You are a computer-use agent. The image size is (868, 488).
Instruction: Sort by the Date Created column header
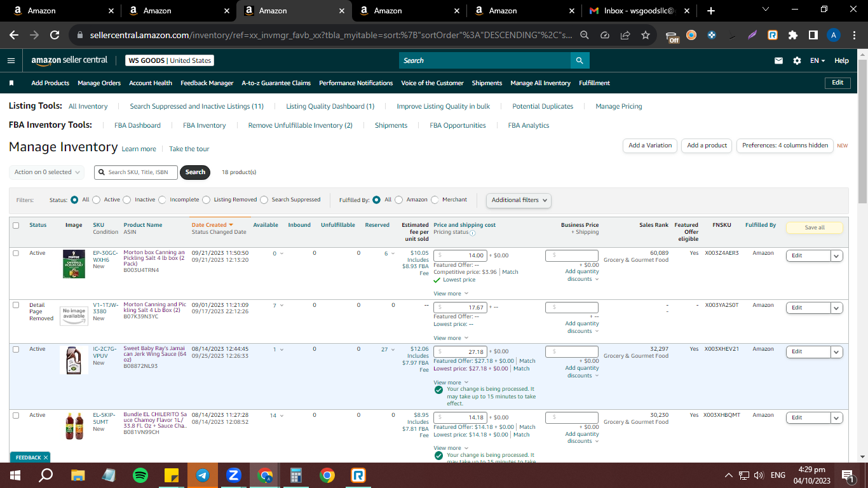click(212, 225)
